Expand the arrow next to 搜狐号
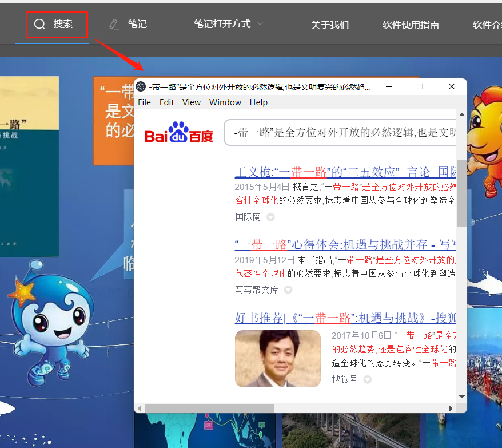502x448 pixels. coord(368,379)
